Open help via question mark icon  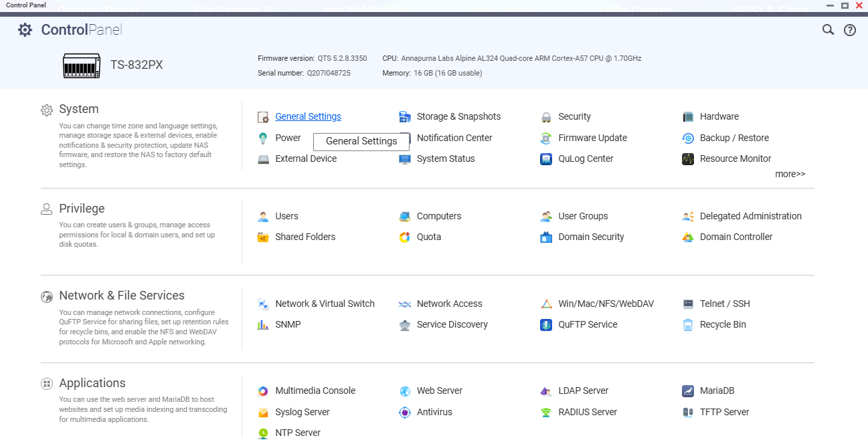[x=849, y=30]
